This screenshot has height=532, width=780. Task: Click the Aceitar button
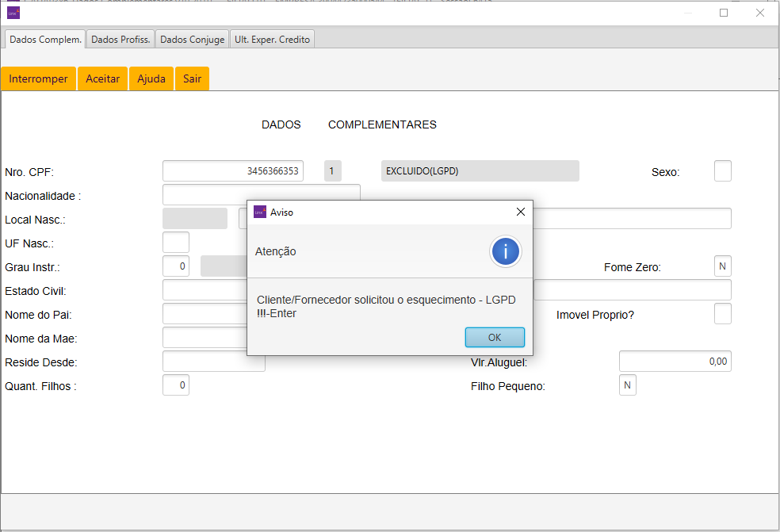[102, 78]
